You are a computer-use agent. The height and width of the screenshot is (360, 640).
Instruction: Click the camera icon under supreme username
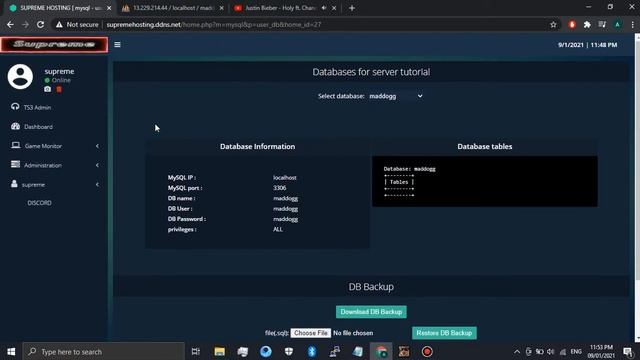click(48, 89)
